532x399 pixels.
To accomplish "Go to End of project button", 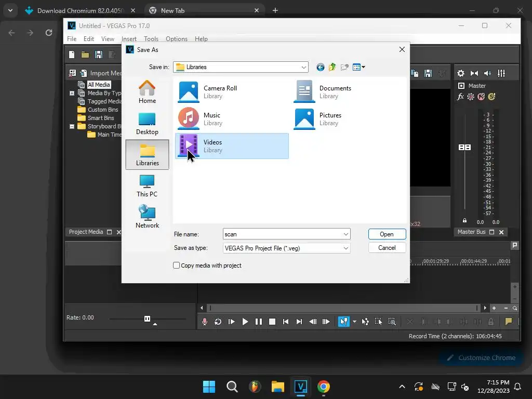I will pyautogui.click(x=299, y=322).
